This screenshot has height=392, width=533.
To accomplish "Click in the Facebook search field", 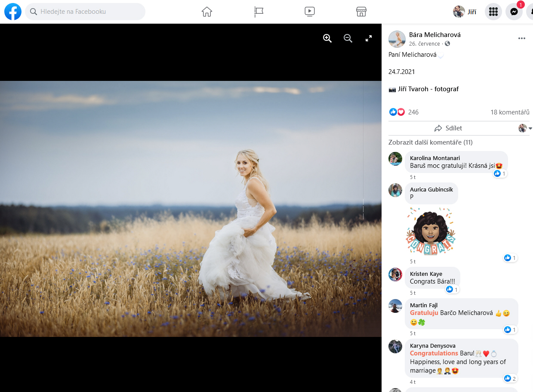I will (x=86, y=12).
